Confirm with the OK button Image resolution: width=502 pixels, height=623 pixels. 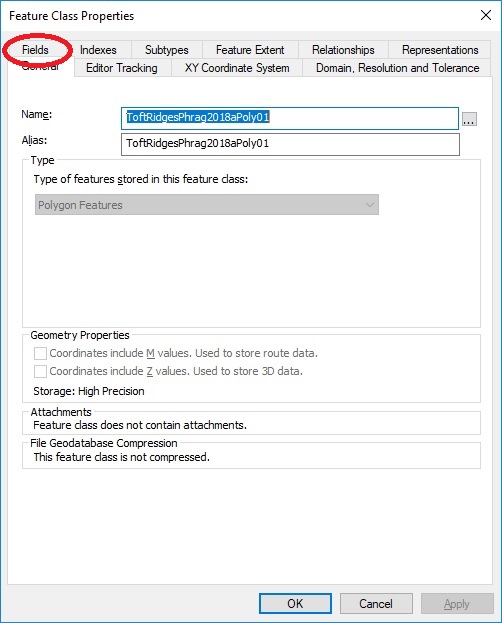[x=295, y=604]
